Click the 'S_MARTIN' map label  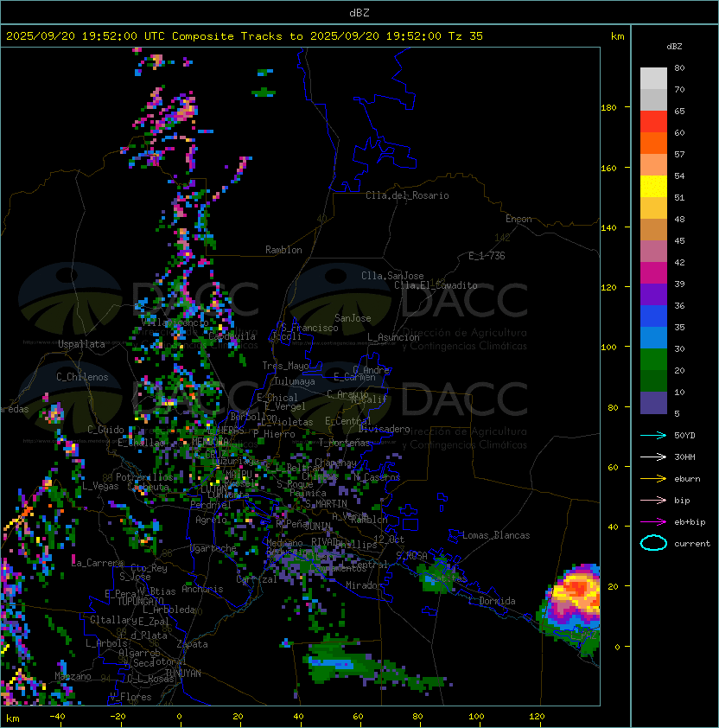(326, 504)
